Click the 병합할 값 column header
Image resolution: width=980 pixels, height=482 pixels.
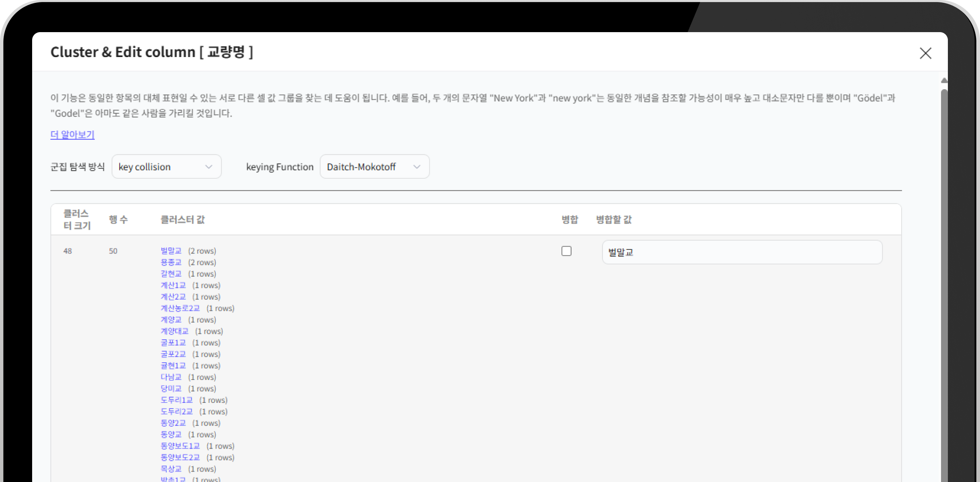pyautogui.click(x=614, y=220)
